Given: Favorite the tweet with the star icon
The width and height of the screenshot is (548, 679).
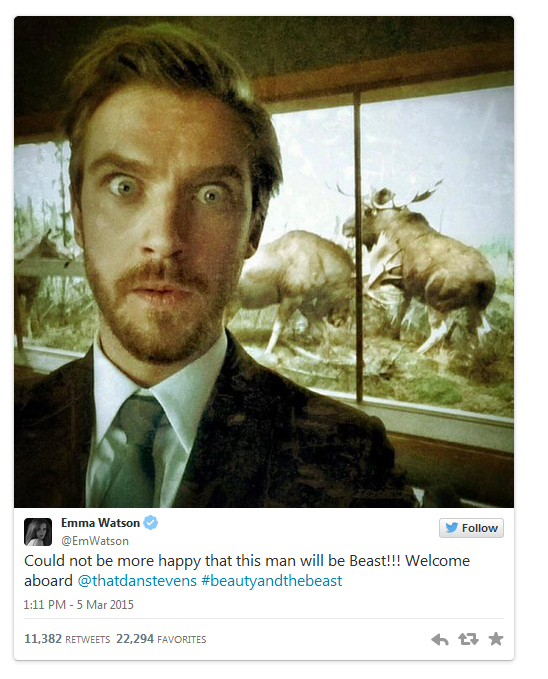Looking at the screenshot, I should tap(496, 639).
